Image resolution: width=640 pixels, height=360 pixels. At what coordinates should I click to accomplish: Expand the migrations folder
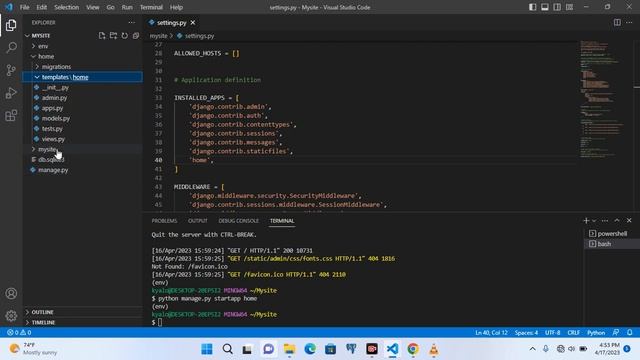(56, 67)
